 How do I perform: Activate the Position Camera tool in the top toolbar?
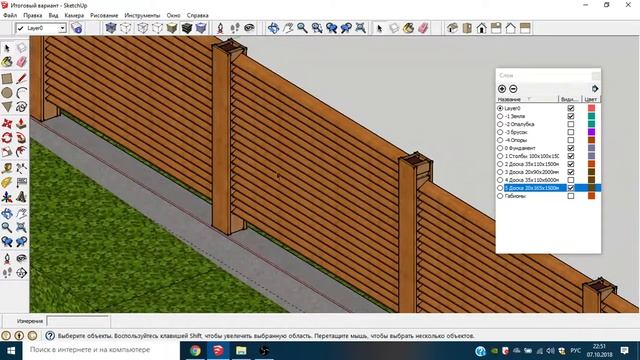(x=220, y=28)
